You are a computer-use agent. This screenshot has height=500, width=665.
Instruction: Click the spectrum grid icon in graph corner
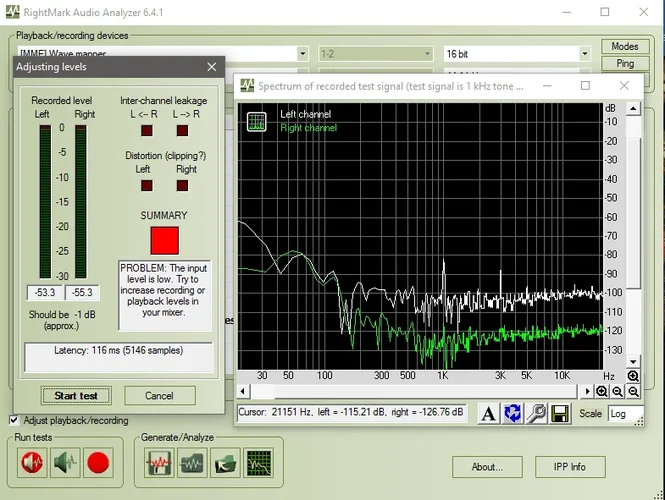coord(257,120)
